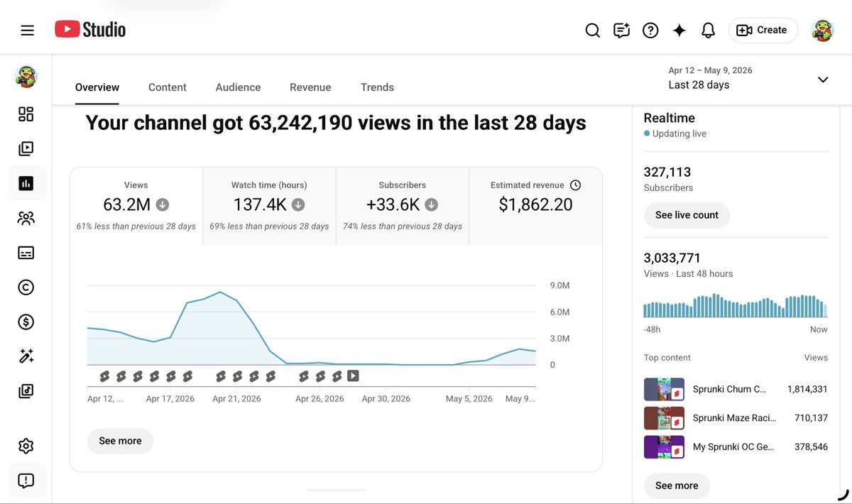Open My Sprunki OC Ge... top content row
Image resolution: width=852 pixels, height=504 pixels.
[x=736, y=447]
